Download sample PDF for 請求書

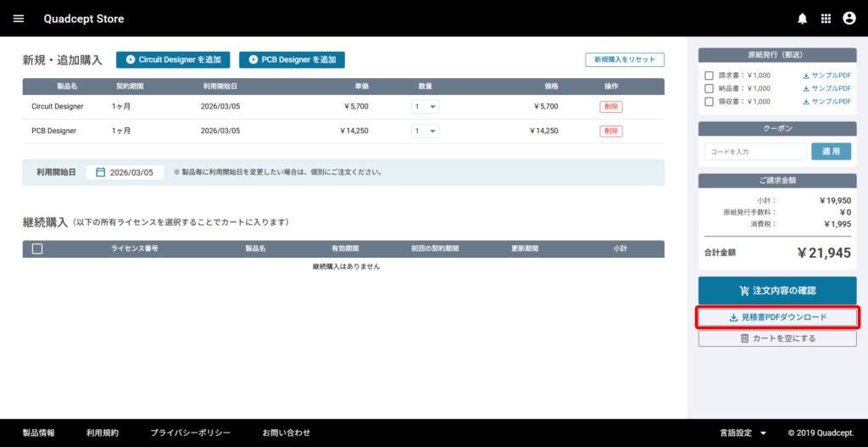coord(826,75)
